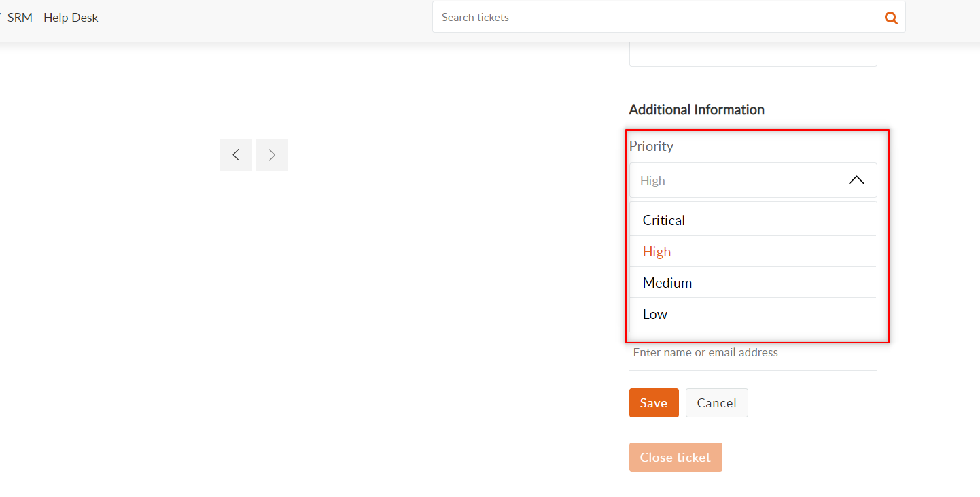Select Critical priority option
The height and width of the screenshot is (497, 980).
(x=753, y=220)
